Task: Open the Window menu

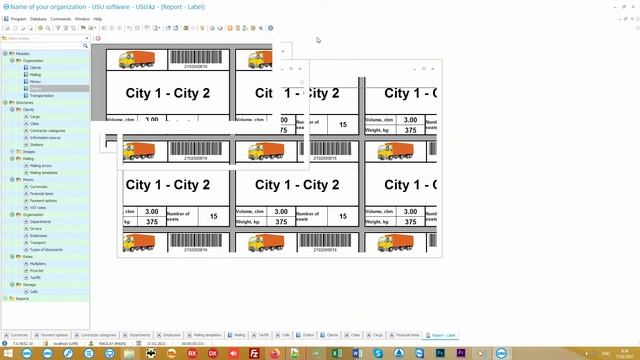Action: click(x=82, y=19)
